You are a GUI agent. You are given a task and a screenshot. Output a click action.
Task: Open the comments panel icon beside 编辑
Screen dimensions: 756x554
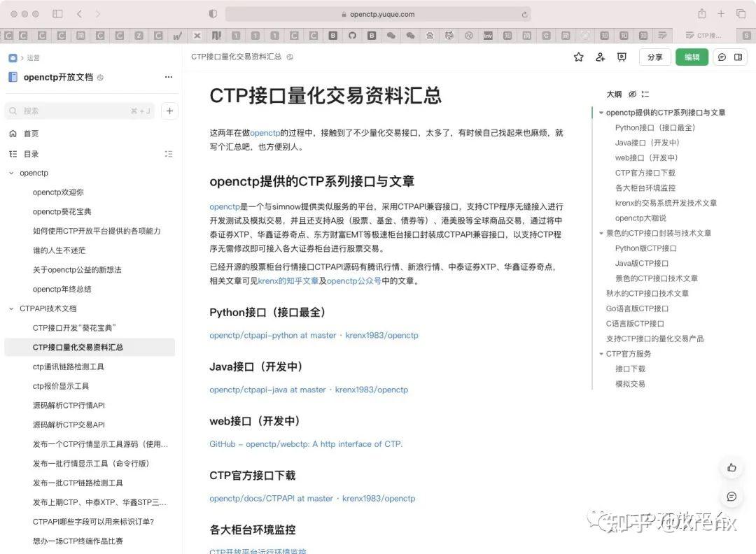[721, 57]
